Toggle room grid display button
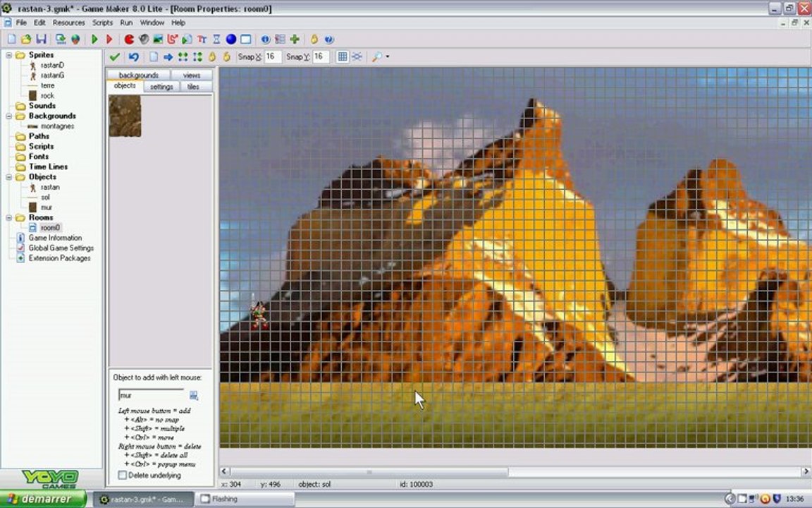812x508 pixels. pos(343,57)
